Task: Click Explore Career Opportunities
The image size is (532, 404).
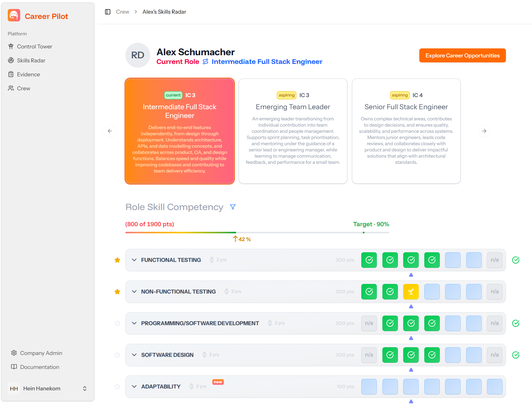Action: pos(462,55)
